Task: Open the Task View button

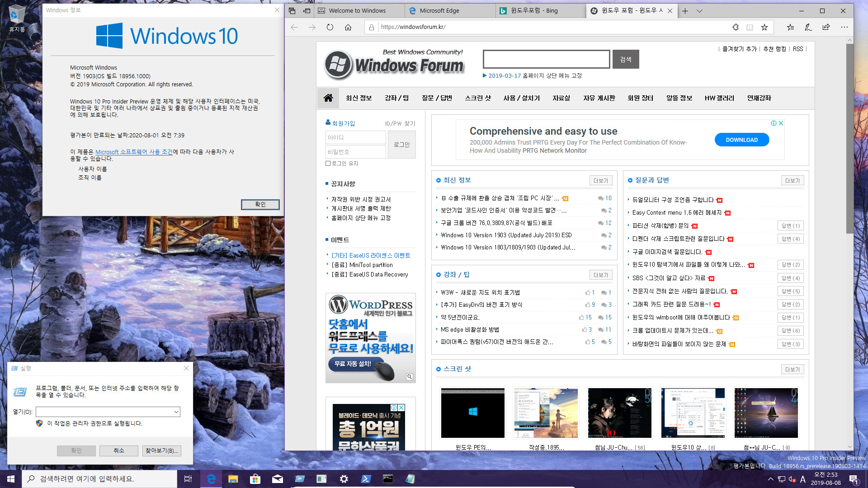Action: click(x=188, y=479)
